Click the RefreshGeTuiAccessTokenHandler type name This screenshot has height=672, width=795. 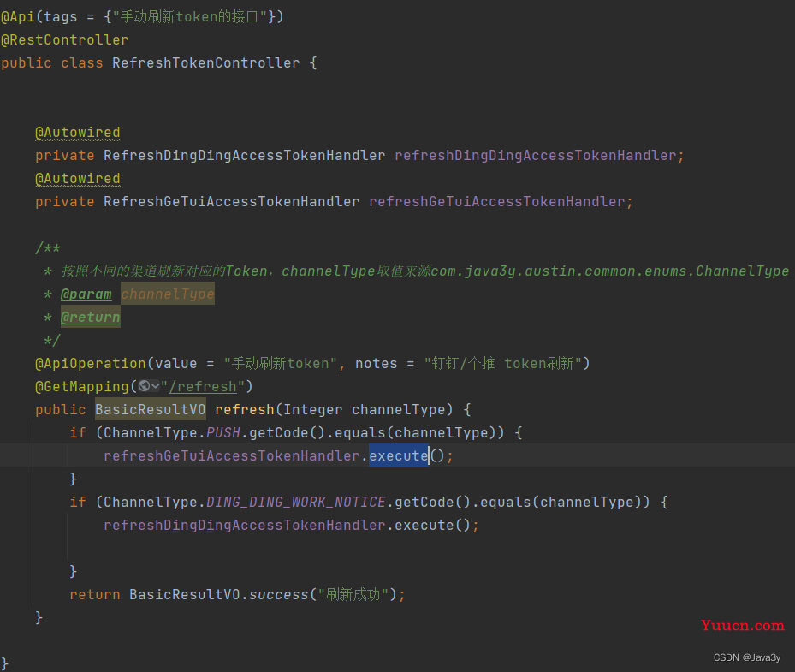pos(232,201)
